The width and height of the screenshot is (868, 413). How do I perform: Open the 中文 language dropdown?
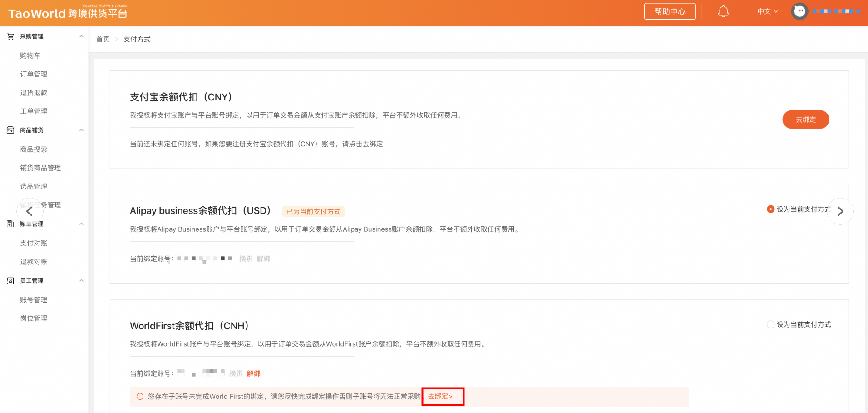[766, 11]
